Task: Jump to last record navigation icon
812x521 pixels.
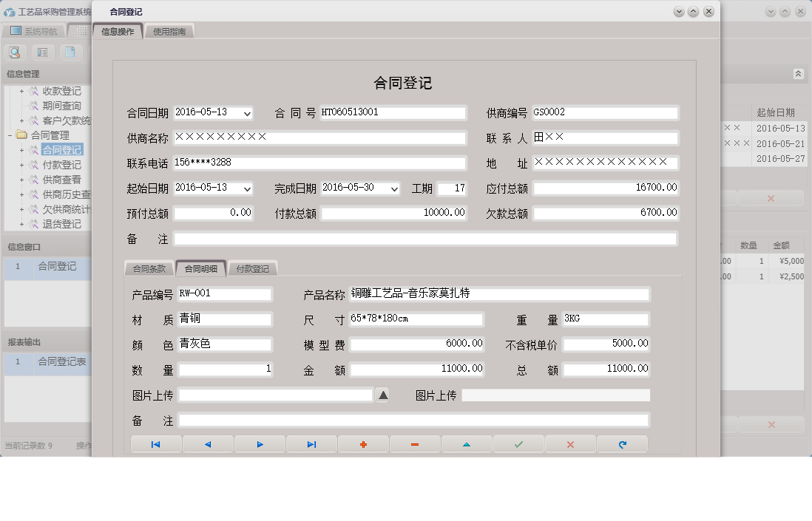Action: click(x=311, y=443)
